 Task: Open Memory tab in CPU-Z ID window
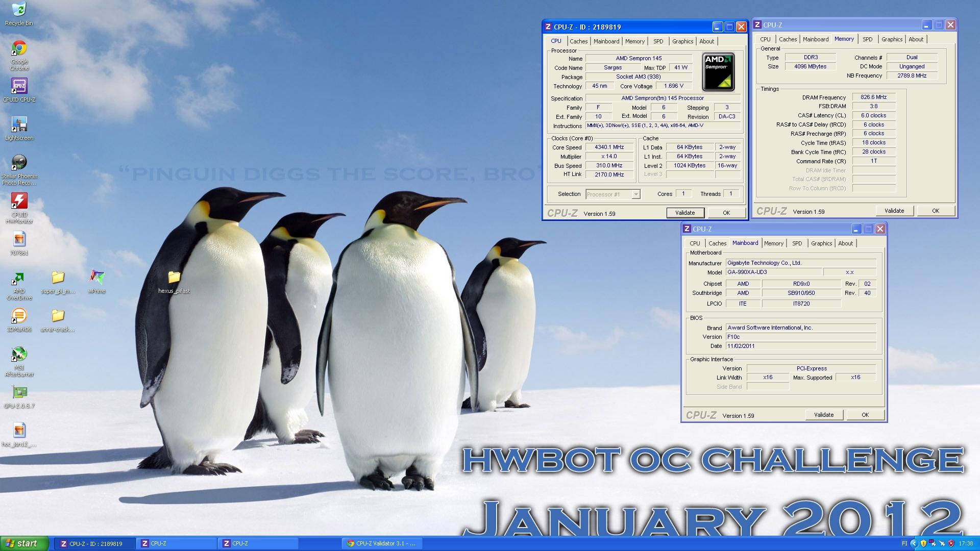click(x=635, y=41)
